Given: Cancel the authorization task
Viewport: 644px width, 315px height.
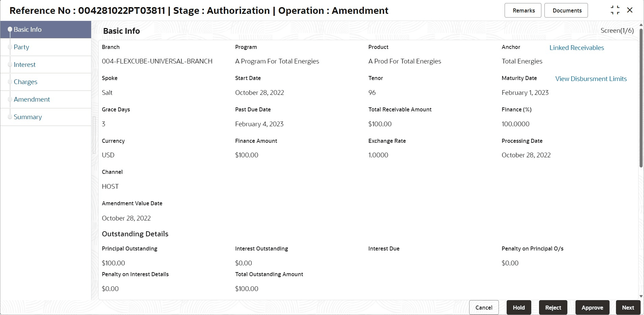Looking at the screenshot, I should [484, 308].
